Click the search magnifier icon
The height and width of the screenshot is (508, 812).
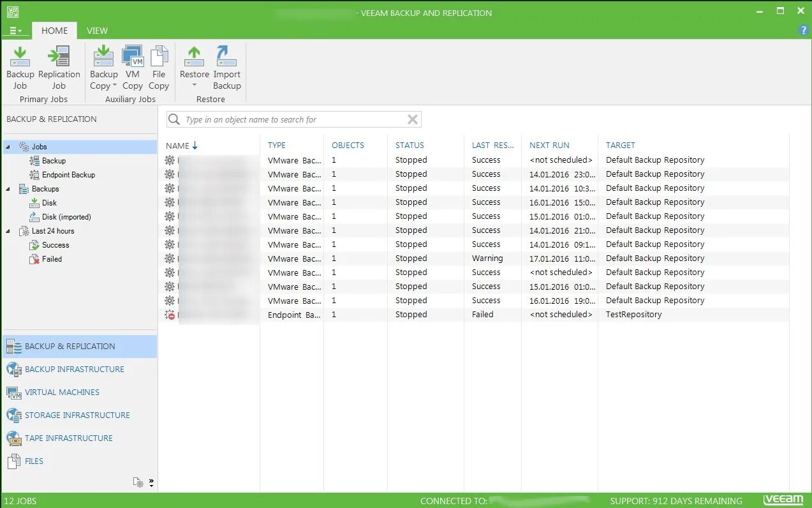click(174, 119)
